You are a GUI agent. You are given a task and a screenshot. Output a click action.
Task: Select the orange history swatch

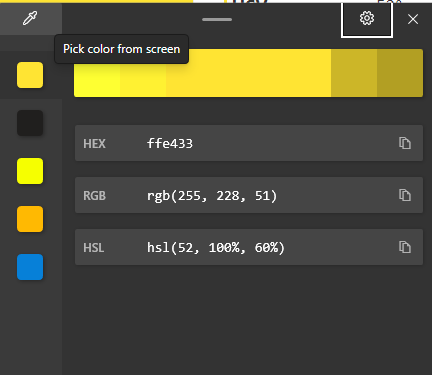click(30, 219)
